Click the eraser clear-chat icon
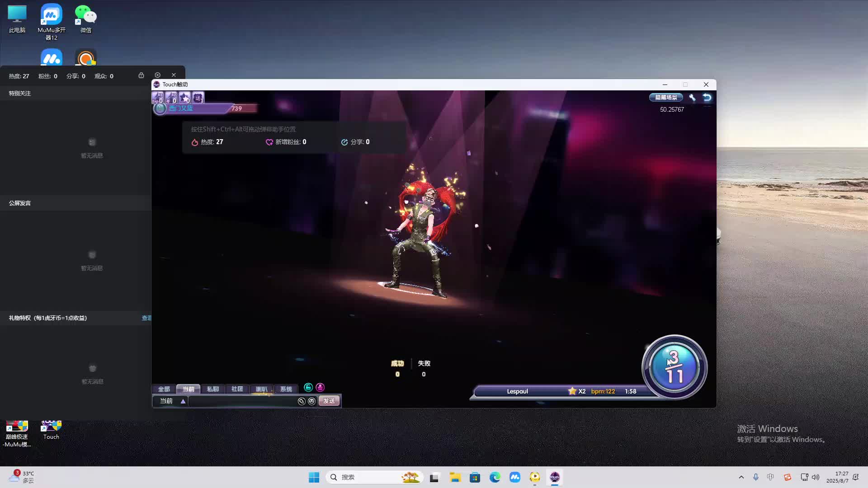Screen dimensions: 868x488 pyautogui.click(x=302, y=401)
